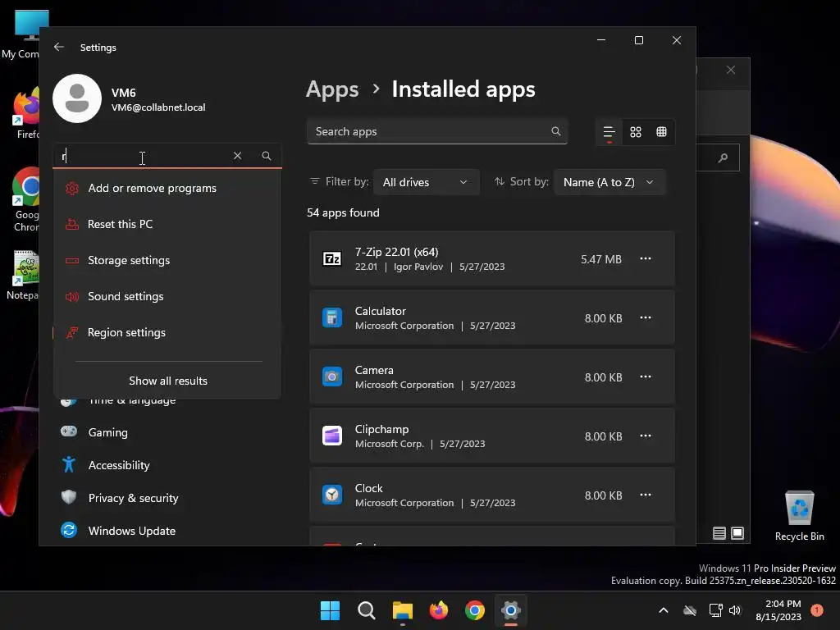Click the Clipchamp app icon
Screen dimensions: 840x630
332,436
